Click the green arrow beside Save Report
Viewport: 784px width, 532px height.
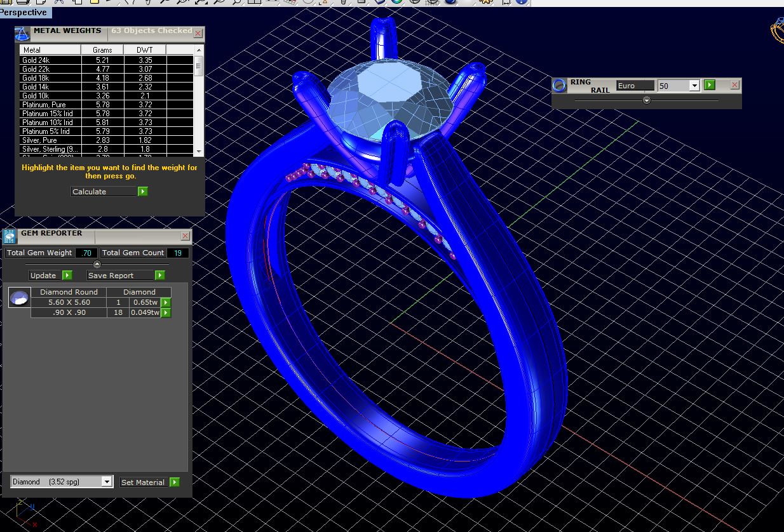(x=160, y=275)
